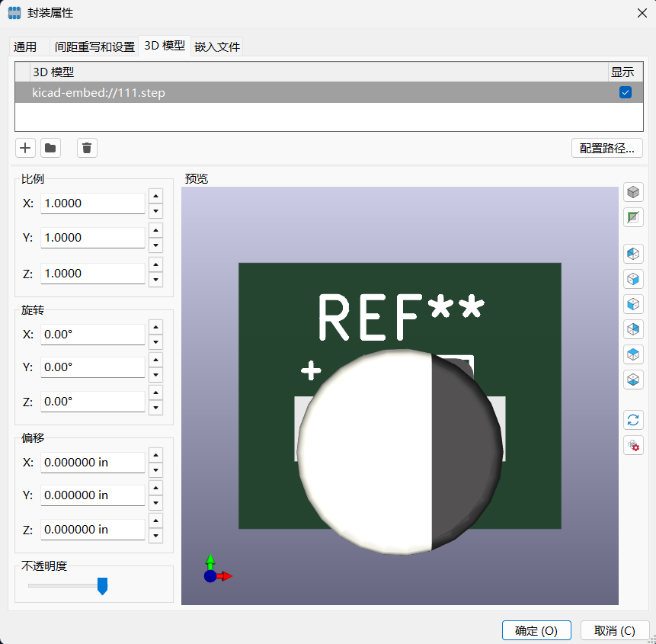Confirm with the 确定 (O) button
The width and height of the screenshot is (656, 644).
pyautogui.click(x=536, y=630)
